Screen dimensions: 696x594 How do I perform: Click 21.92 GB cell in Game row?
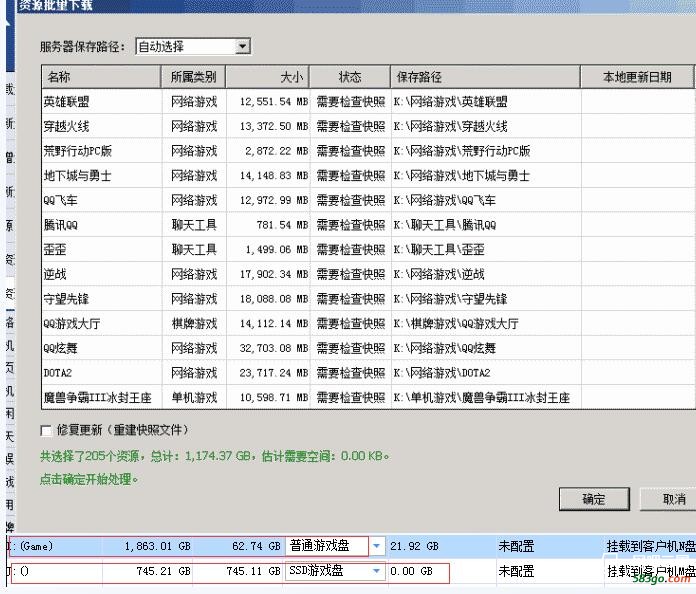click(414, 546)
